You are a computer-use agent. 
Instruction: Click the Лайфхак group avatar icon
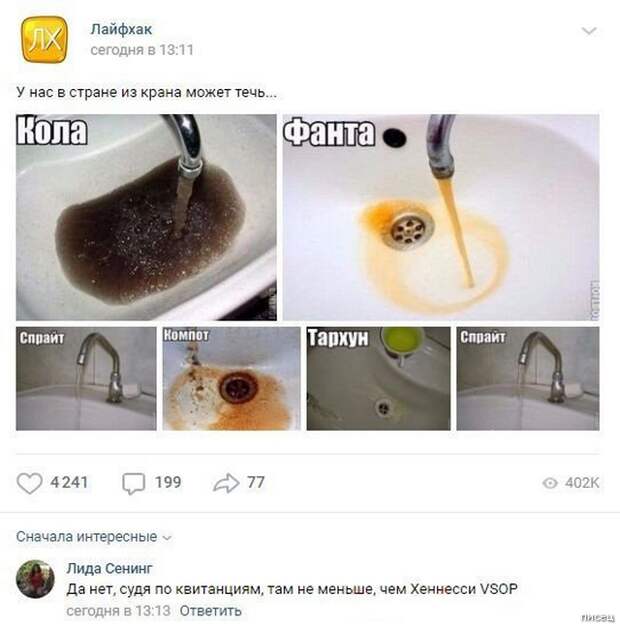point(44,40)
